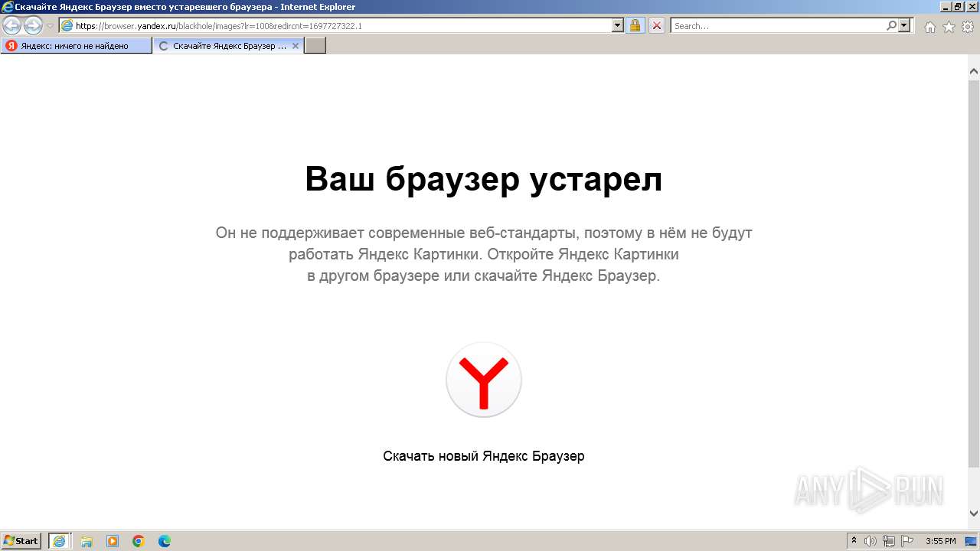Screen dimensions: 980x551
Task: Open the Home page icon
Action: click(x=929, y=27)
